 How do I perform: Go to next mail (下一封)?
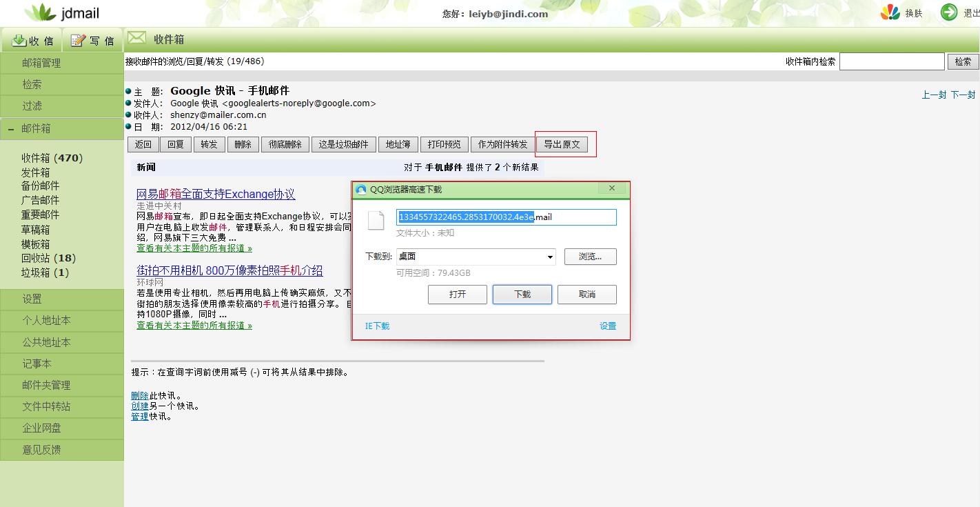click(x=963, y=95)
